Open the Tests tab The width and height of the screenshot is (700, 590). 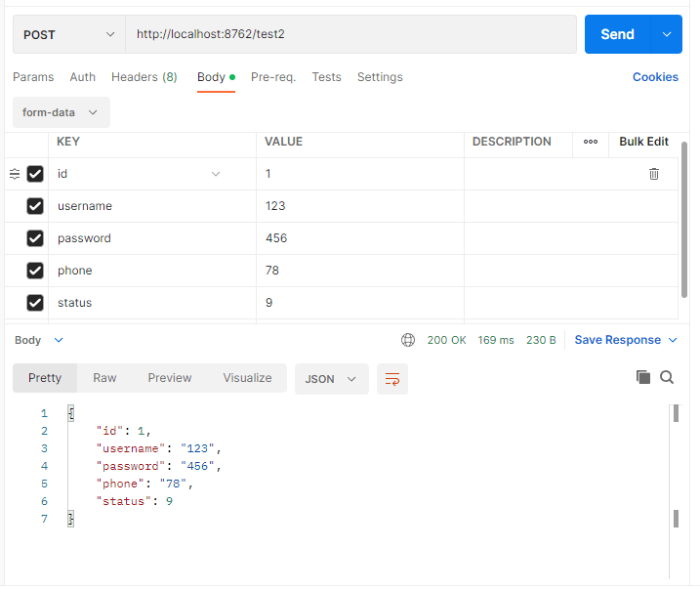click(326, 77)
